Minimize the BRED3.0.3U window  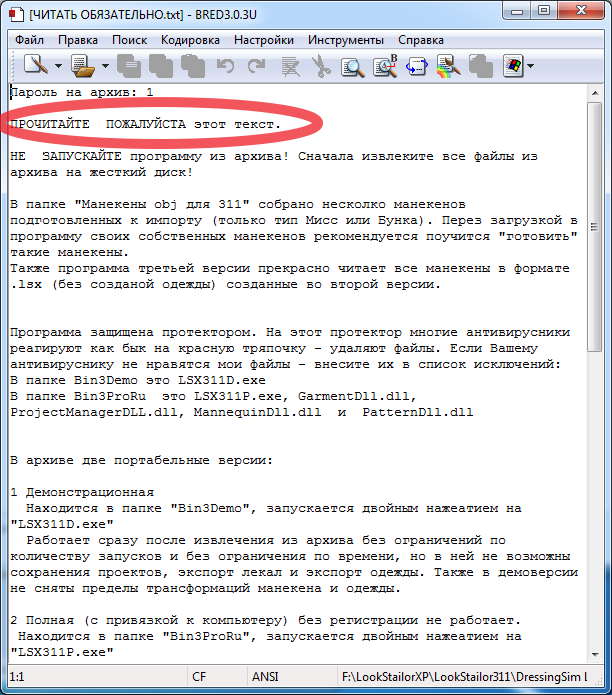516,11
